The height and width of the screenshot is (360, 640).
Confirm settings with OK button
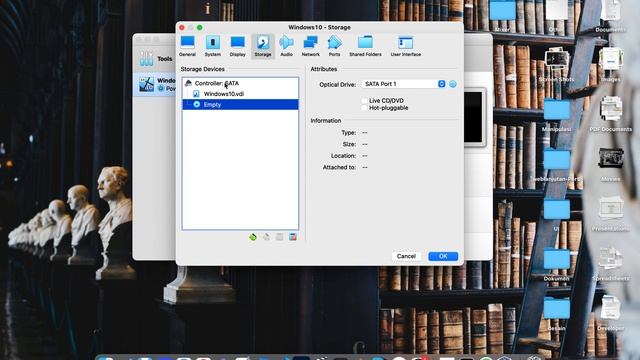point(443,256)
